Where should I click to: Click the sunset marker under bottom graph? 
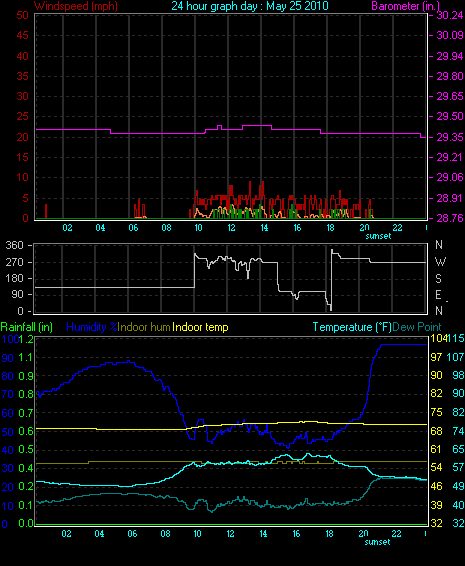[377, 542]
